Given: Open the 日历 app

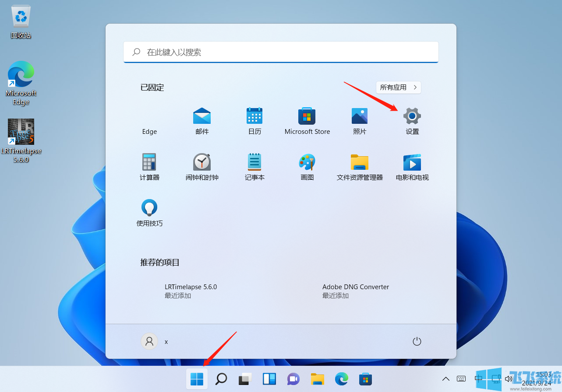Looking at the screenshot, I should (x=254, y=121).
